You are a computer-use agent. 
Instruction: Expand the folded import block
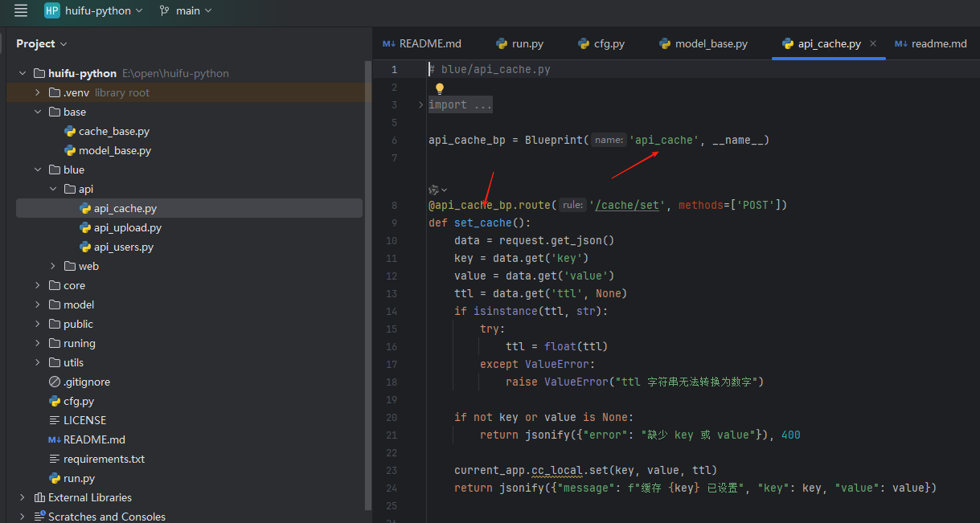(x=420, y=105)
